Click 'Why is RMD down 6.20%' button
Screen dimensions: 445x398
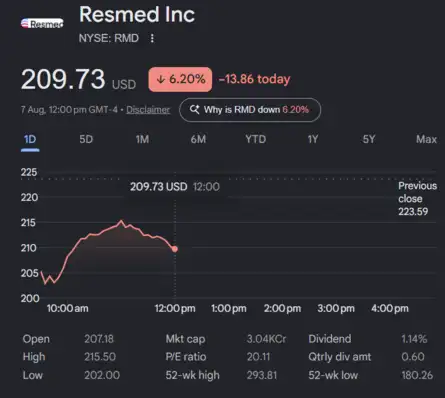250,110
